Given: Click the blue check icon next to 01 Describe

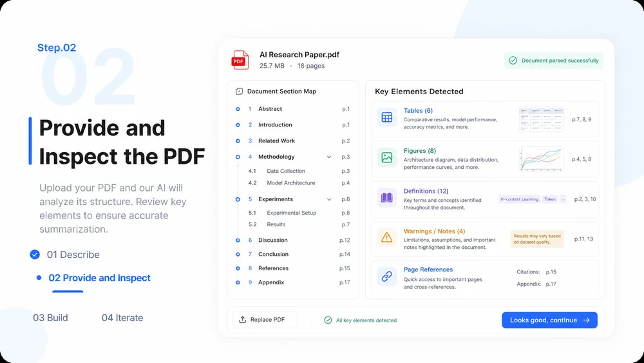Looking at the screenshot, I should pyautogui.click(x=35, y=255).
